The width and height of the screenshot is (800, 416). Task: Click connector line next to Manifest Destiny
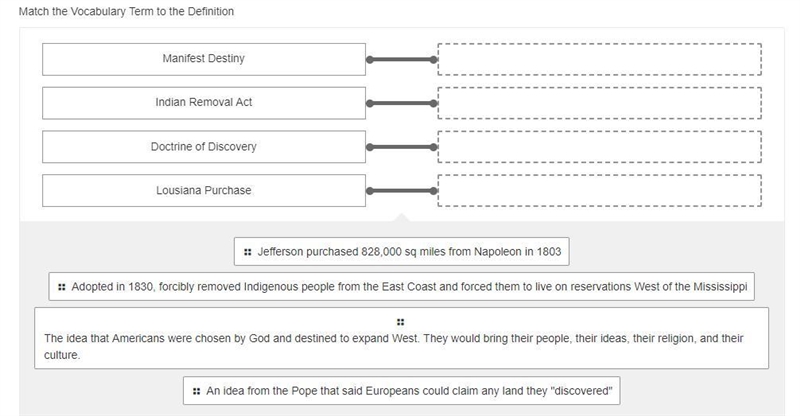point(402,60)
